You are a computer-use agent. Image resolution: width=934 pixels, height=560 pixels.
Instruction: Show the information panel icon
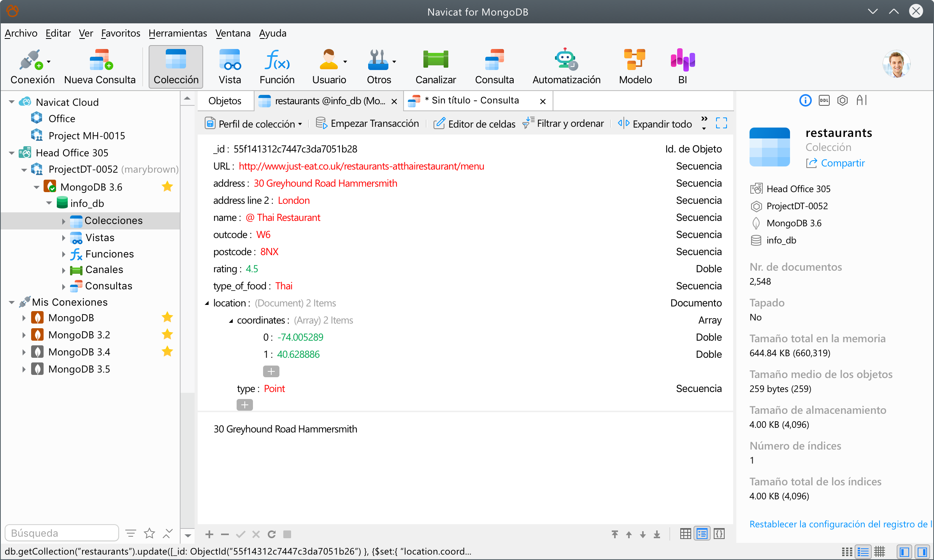tap(805, 101)
